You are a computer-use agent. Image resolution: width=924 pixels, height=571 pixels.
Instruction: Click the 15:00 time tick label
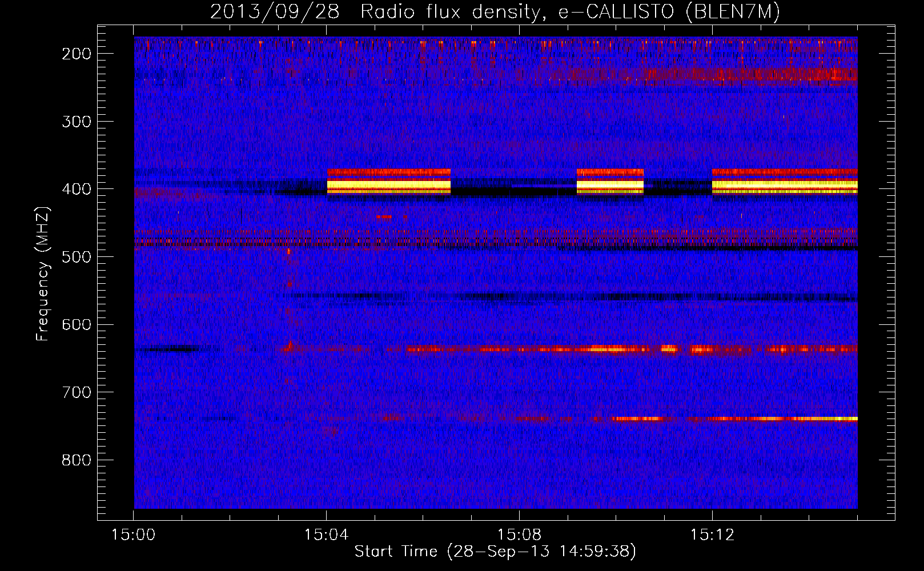(x=134, y=535)
